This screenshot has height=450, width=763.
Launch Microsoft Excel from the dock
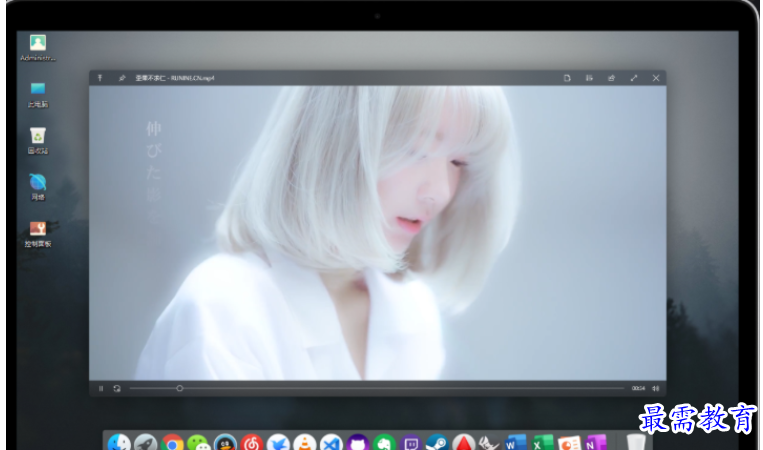pyautogui.click(x=542, y=443)
